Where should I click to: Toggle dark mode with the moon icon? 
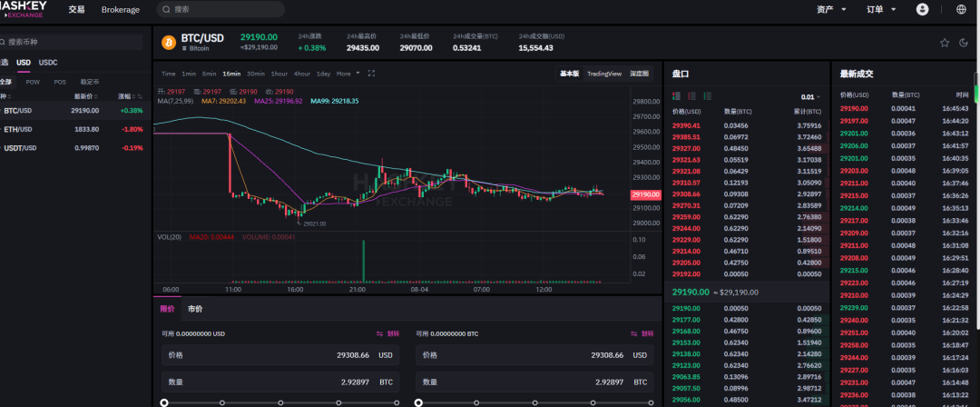pos(963,42)
